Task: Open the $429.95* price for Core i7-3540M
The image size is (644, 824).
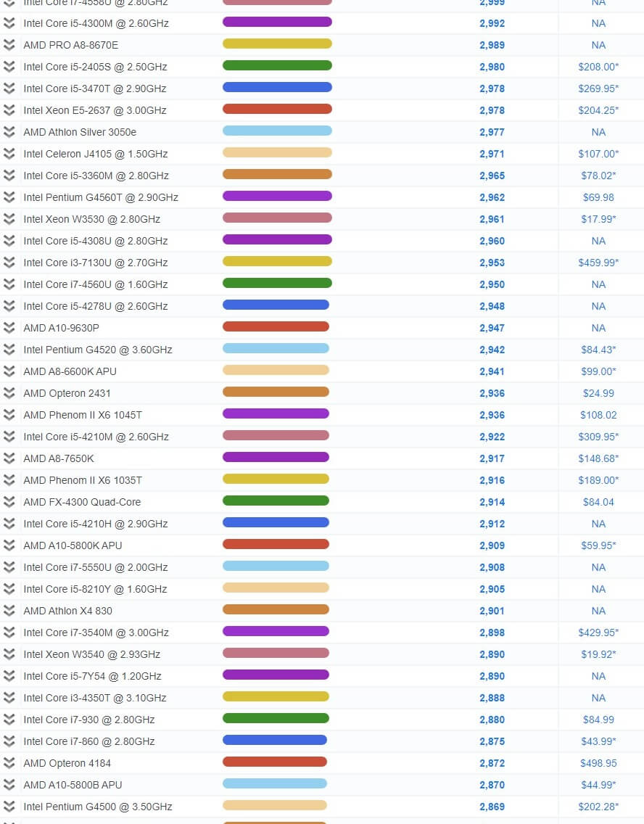Action: click(x=598, y=633)
